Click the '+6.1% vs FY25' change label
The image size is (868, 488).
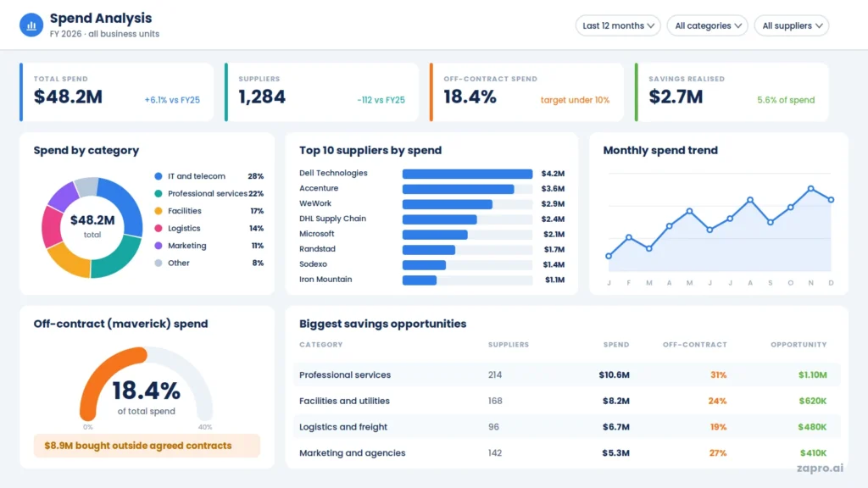[x=172, y=100]
